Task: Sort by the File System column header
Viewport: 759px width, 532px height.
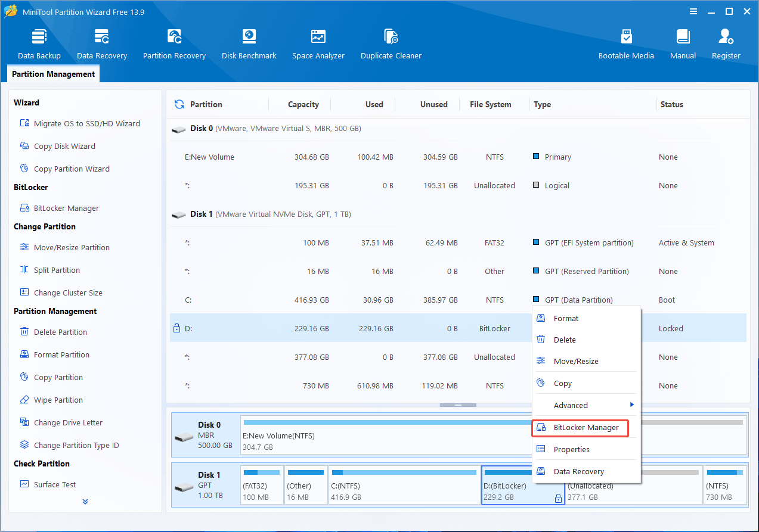Action: click(490, 104)
